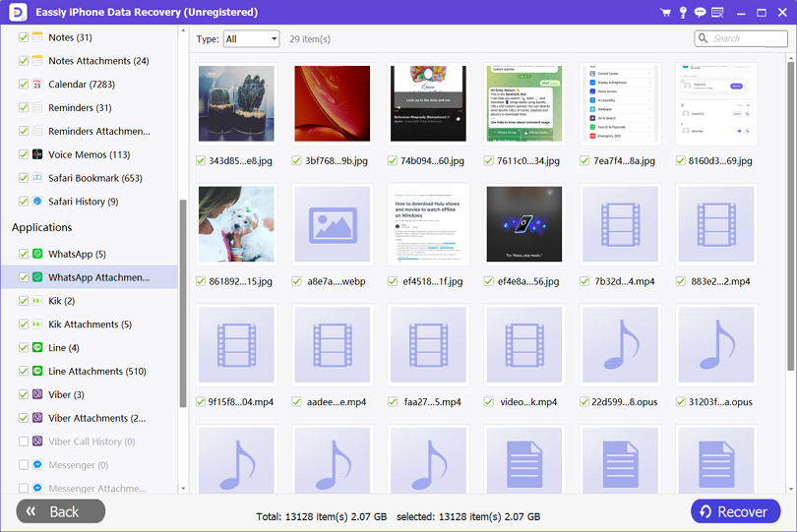Image resolution: width=797 pixels, height=532 pixels.
Task: Toggle the Messenger (0) checkbox
Action: point(24,464)
